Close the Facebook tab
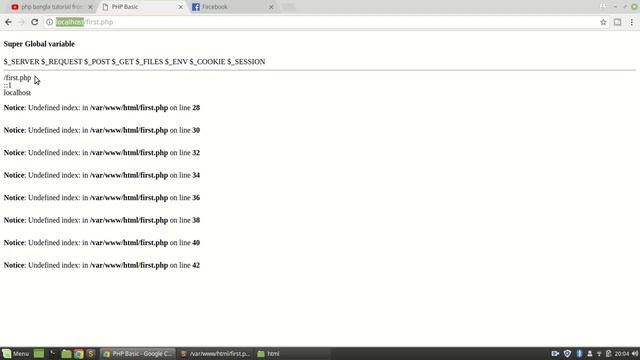The height and width of the screenshot is (360, 640). pyautogui.click(x=271, y=7)
